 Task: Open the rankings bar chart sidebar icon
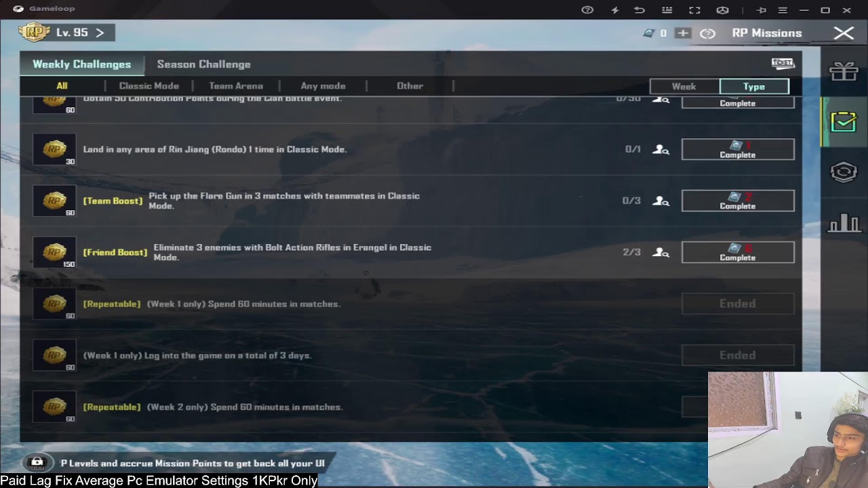tap(844, 223)
